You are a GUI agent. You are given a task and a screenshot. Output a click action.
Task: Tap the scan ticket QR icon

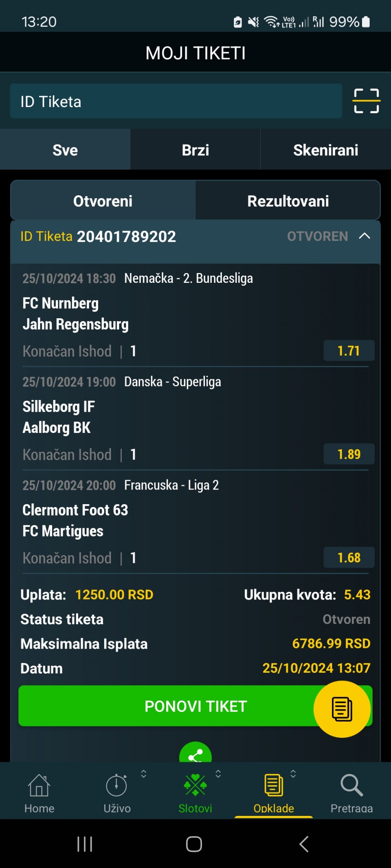(x=366, y=101)
